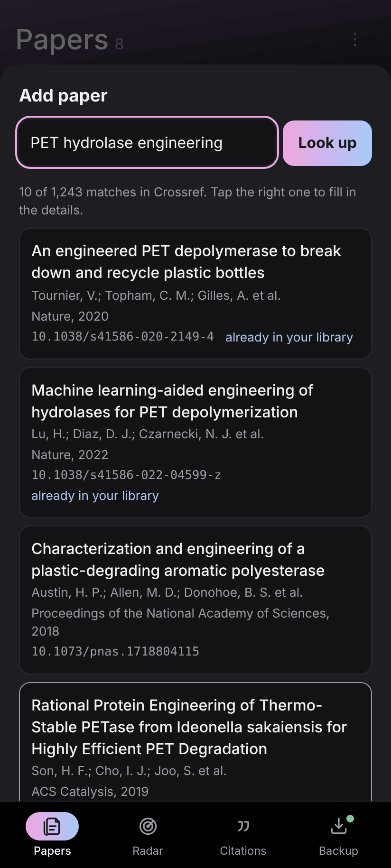This screenshot has height=868, width=391.
Task: Switch to the Citations tab label
Action: [243, 851]
